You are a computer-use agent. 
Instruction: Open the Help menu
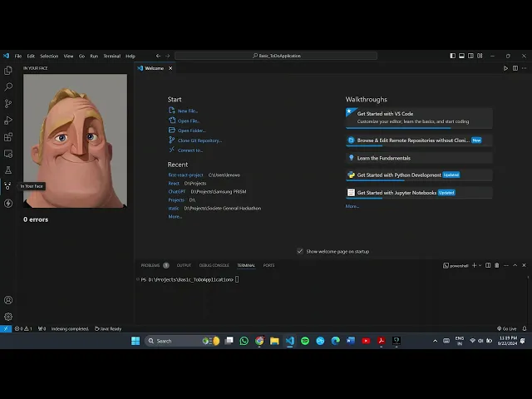(131, 56)
